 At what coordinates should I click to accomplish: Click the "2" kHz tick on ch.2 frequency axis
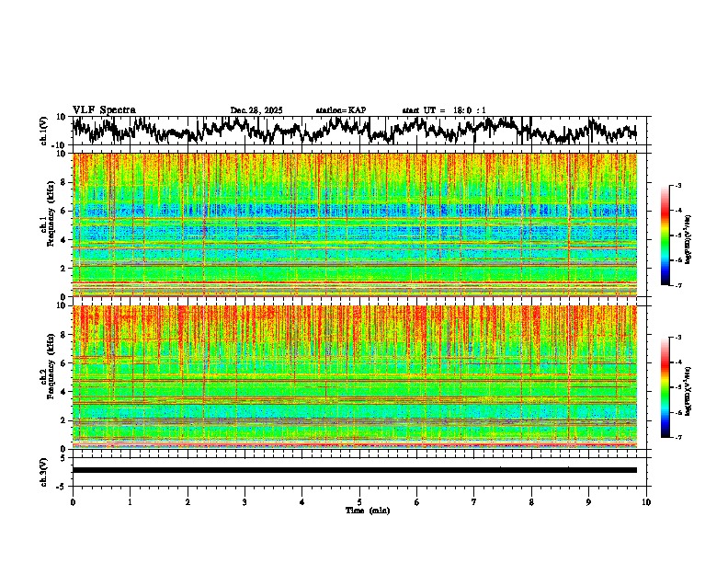(63, 420)
